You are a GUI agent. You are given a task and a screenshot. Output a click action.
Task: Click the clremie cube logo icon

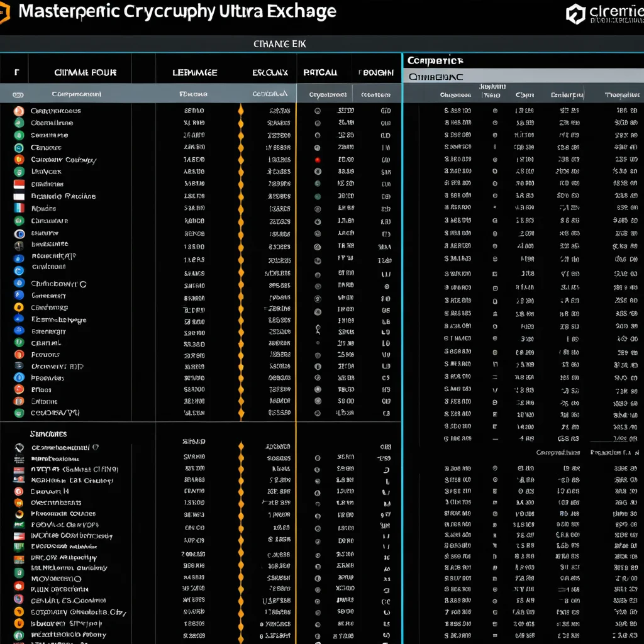click(x=575, y=14)
